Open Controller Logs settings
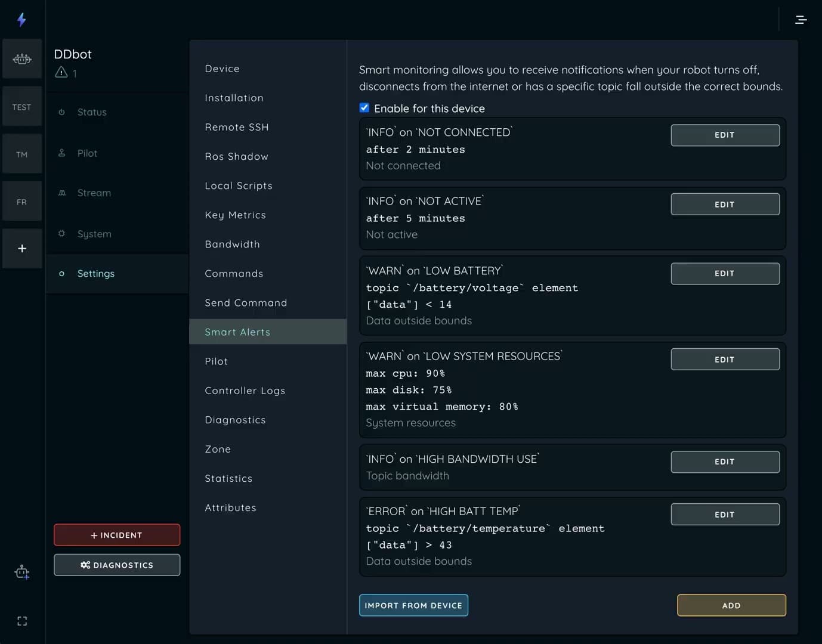The image size is (822, 644). [268, 390]
